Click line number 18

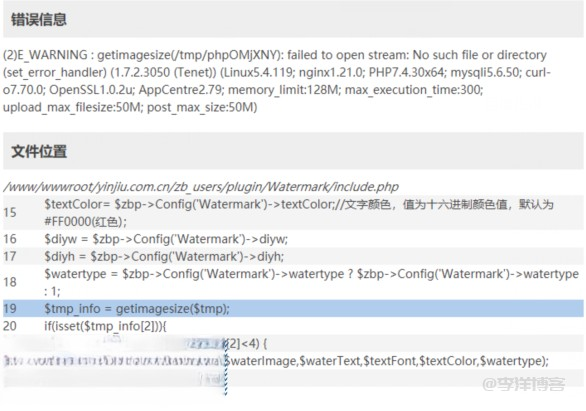[10, 282]
